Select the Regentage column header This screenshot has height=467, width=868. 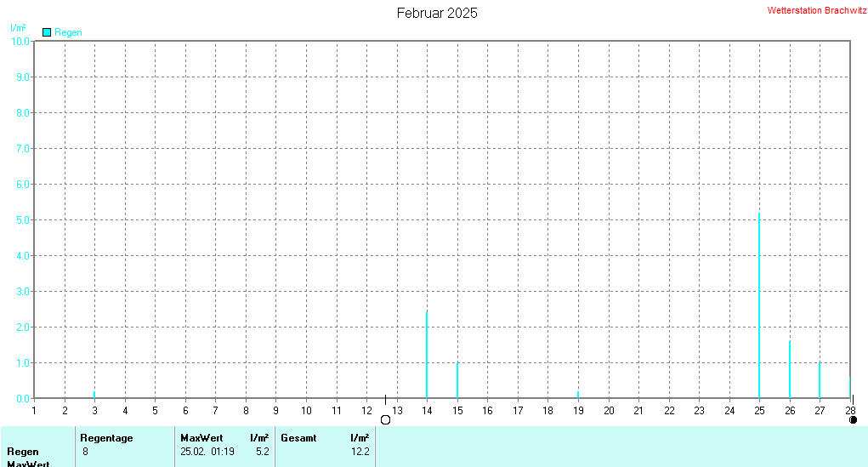106,438
